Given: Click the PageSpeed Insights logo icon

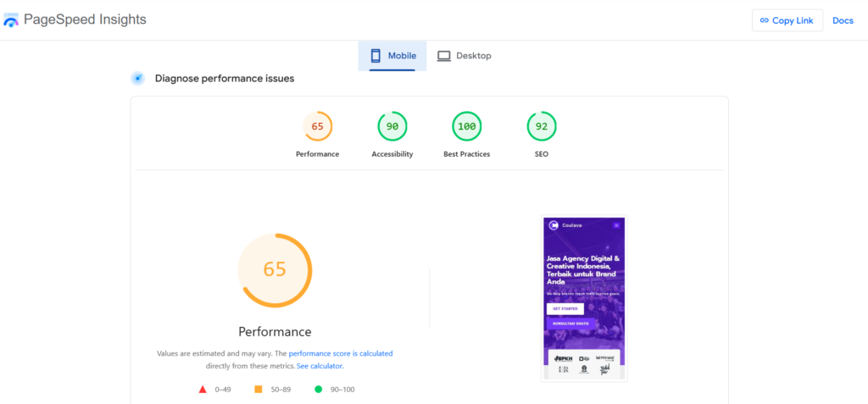Looking at the screenshot, I should 11,20.
